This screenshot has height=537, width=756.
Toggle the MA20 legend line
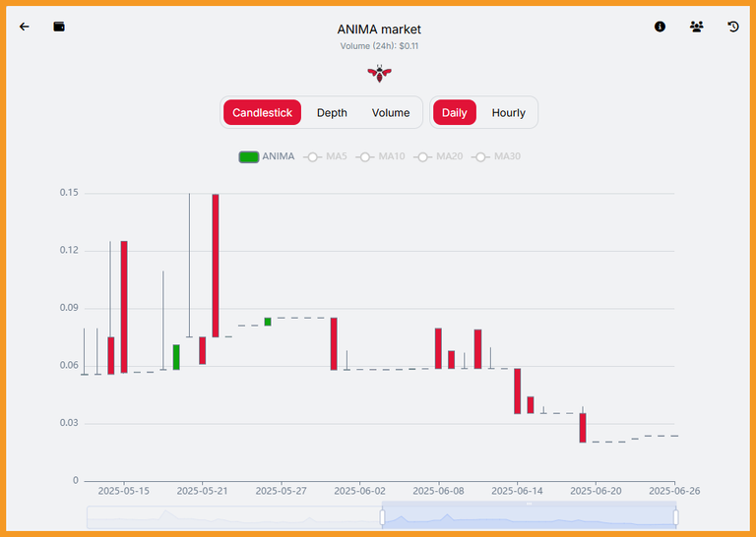coord(438,156)
